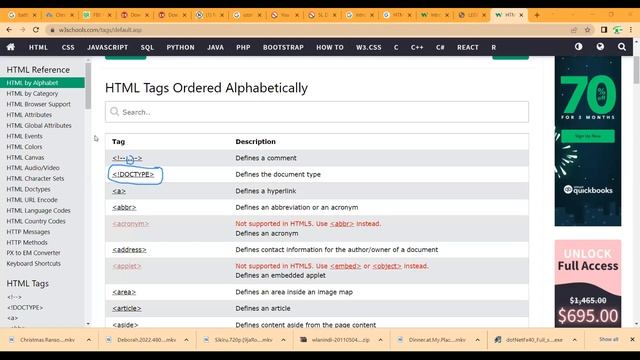The height and width of the screenshot is (360, 640).
Task: Expand options for Sikiru.720p mkv download
Action: pos(283,340)
